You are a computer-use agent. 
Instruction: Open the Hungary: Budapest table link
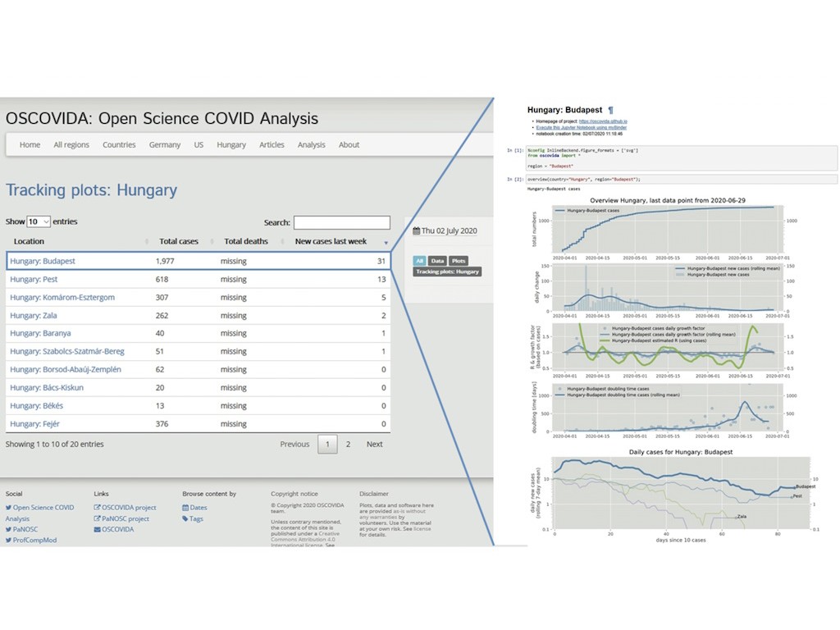click(43, 262)
